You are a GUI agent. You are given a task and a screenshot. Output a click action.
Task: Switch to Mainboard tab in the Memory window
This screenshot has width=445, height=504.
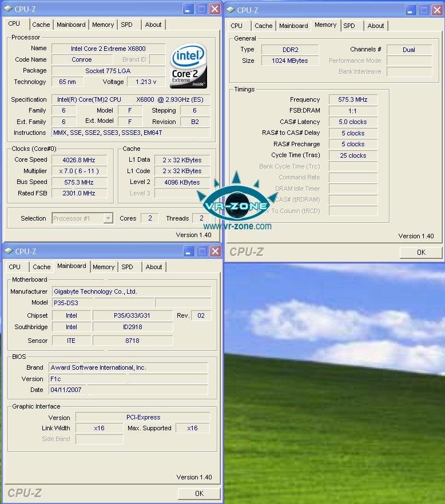[x=293, y=26]
